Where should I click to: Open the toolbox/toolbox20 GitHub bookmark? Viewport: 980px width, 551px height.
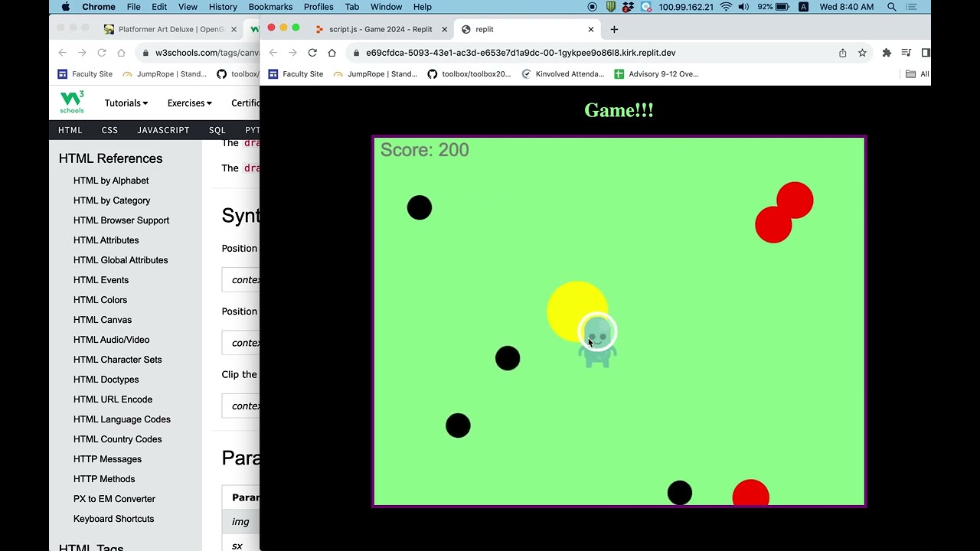point(469,74)
